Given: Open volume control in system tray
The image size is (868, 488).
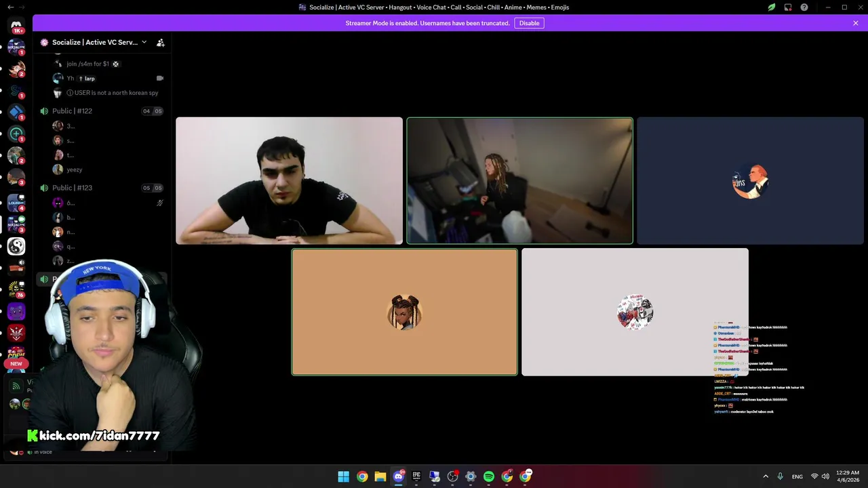Looking at the screenshot, I should click(x=825, y=476).
